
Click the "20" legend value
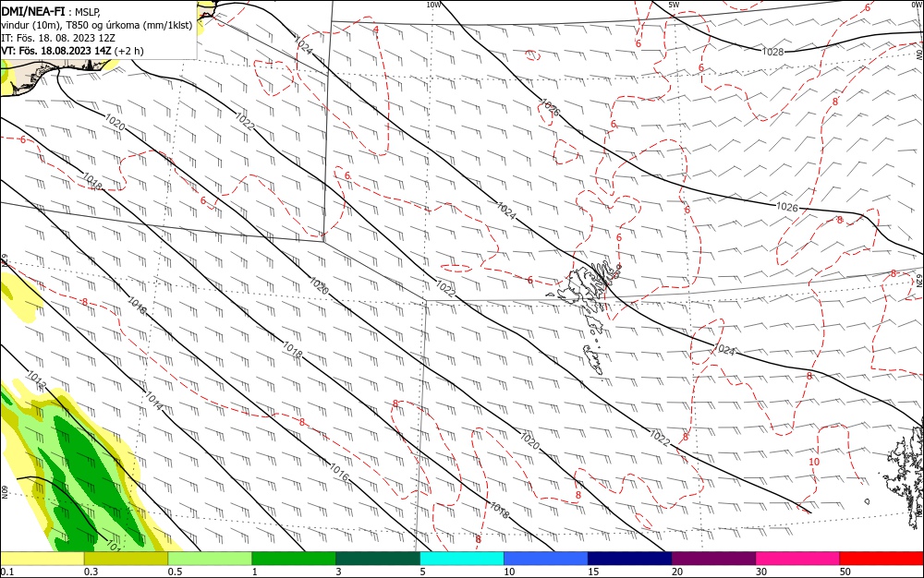tap(677, 572)
